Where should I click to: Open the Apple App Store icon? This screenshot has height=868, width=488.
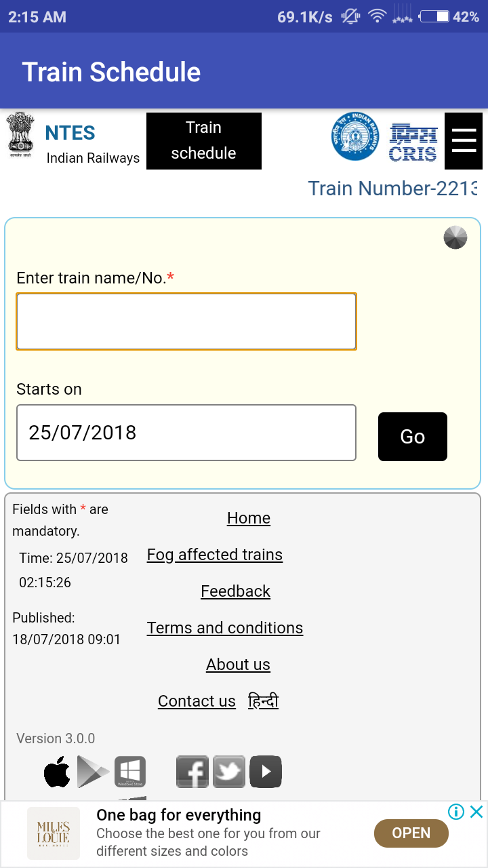(x=57, y=772)
